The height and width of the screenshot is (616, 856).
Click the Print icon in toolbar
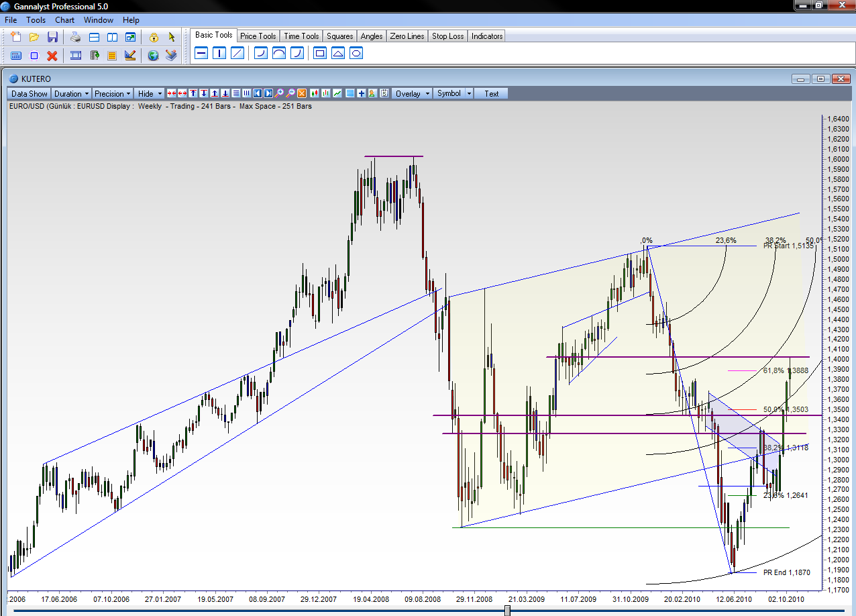coord(76,37)
